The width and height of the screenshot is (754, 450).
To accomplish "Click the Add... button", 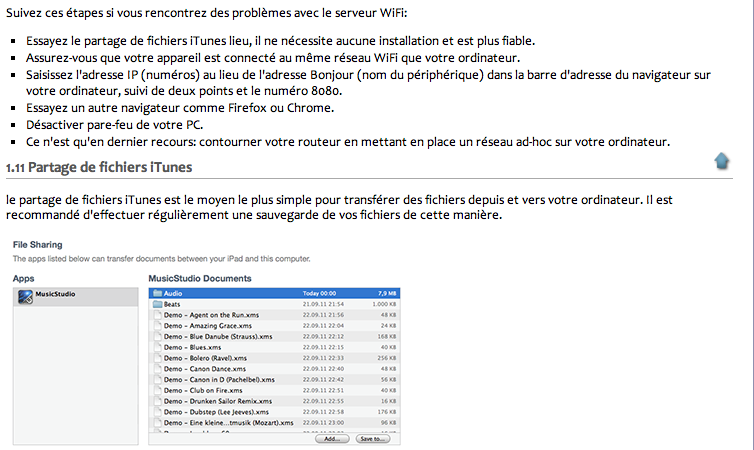I will 332,439.
